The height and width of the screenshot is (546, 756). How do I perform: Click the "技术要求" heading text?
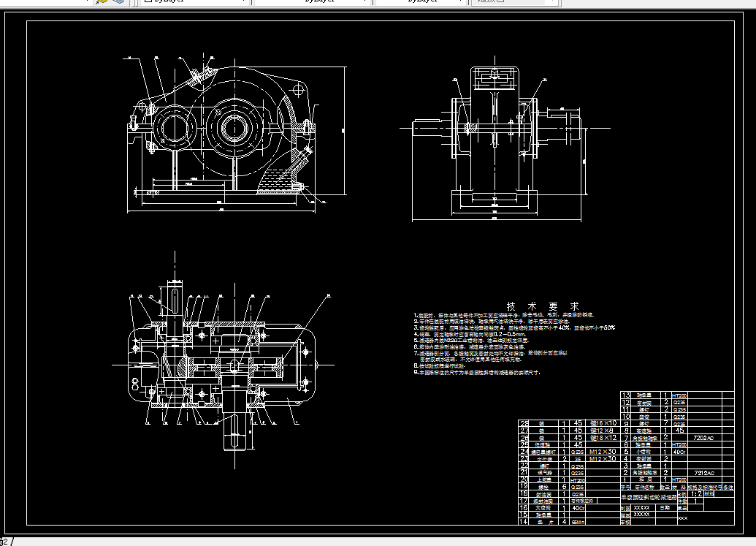pyautogui.click(x=543, y=306)
